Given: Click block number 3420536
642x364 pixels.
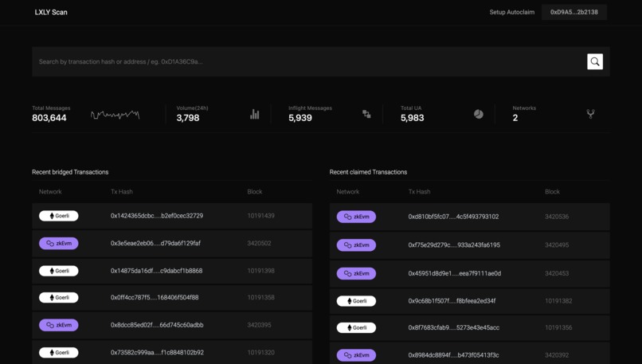Looking at the screenshot, I should click(557, 217).
